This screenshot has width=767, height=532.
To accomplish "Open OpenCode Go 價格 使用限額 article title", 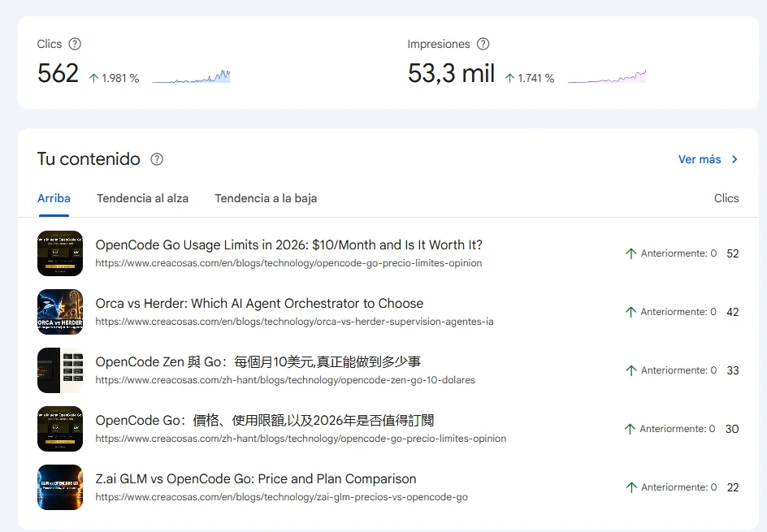I will [x=265, y=421].
